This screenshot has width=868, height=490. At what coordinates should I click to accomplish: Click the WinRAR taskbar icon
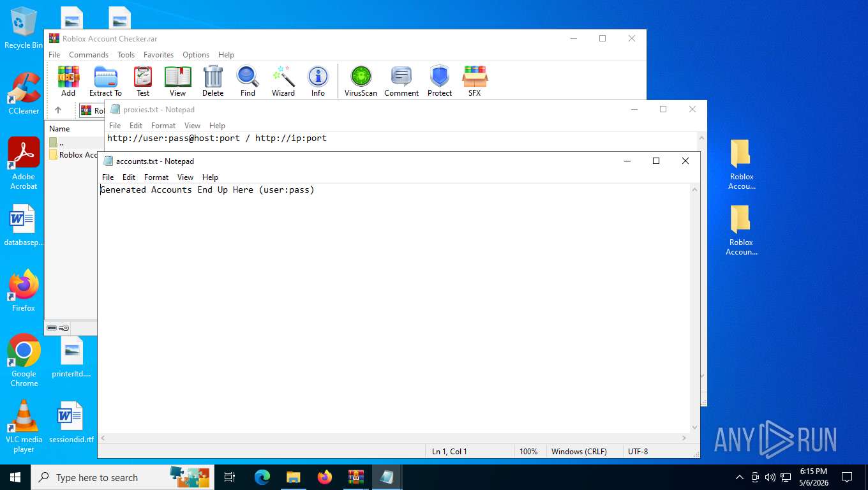355,477
